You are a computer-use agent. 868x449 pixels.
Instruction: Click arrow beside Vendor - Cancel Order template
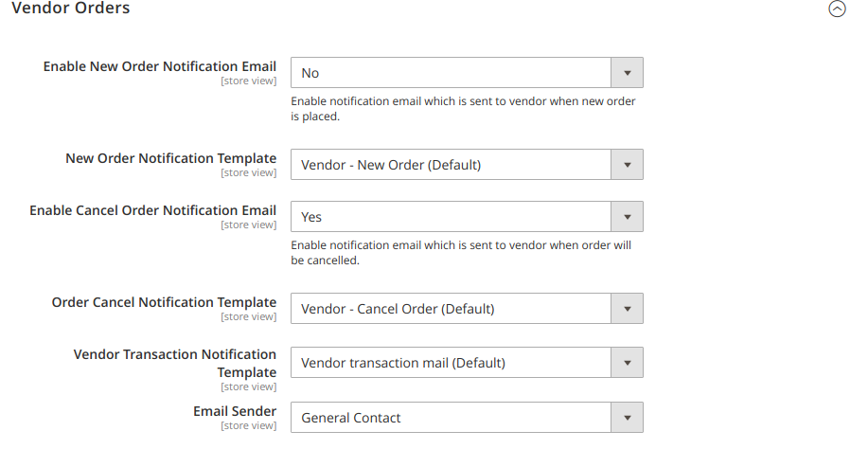626,309
